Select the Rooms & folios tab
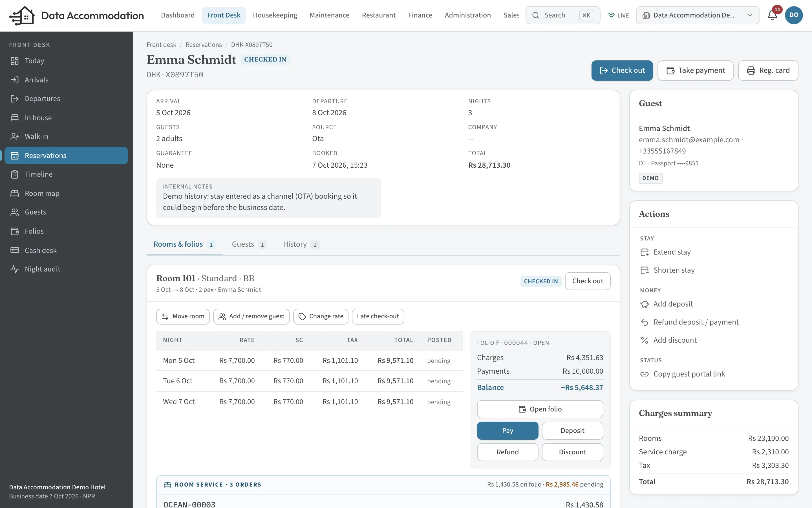Screen dimensions: 812x508 [x=184, y=244]
